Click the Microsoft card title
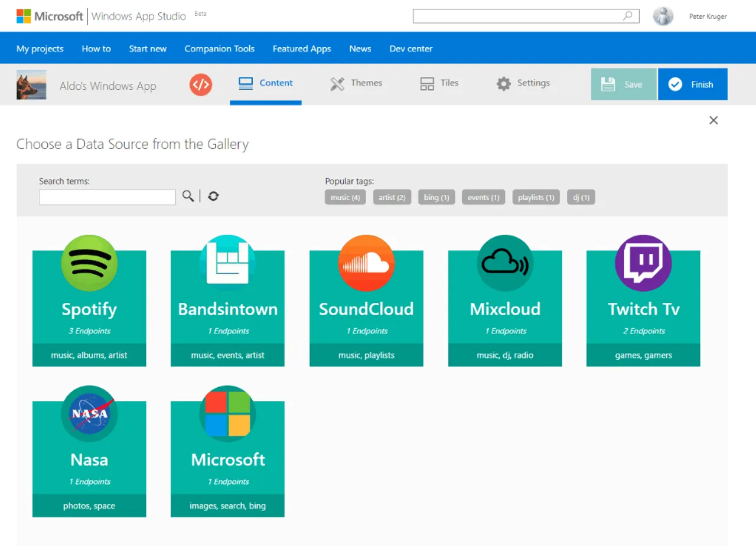This screenshot has height=546, width=756. [227, 460]
